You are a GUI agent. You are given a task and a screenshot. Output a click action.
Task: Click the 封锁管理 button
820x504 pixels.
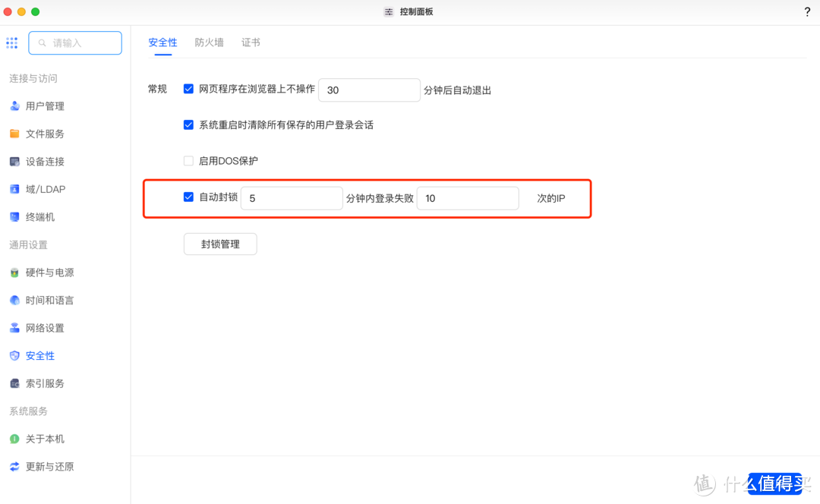[220, 244]
